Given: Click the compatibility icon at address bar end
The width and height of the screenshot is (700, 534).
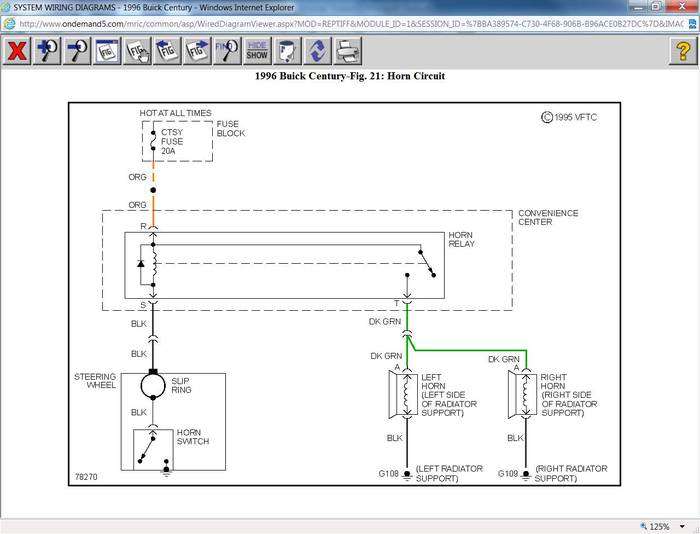Looking at the screenshot, I should point(692,24).
